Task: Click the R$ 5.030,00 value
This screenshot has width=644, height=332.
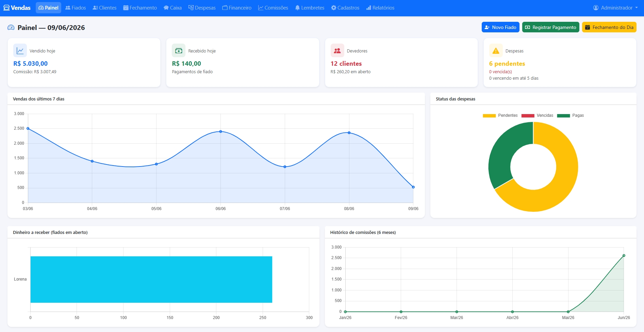Action: coord(30,64)
